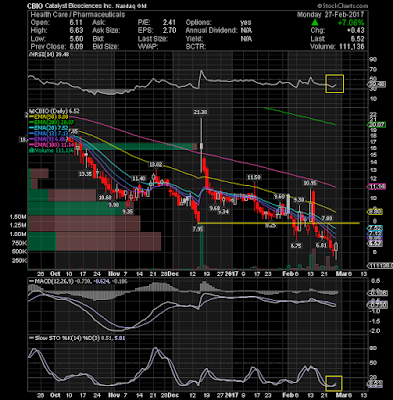The width and height of the screenshot is (393, 400).
Task: Click the Low price value 5.60
Action: pos(76,39)
